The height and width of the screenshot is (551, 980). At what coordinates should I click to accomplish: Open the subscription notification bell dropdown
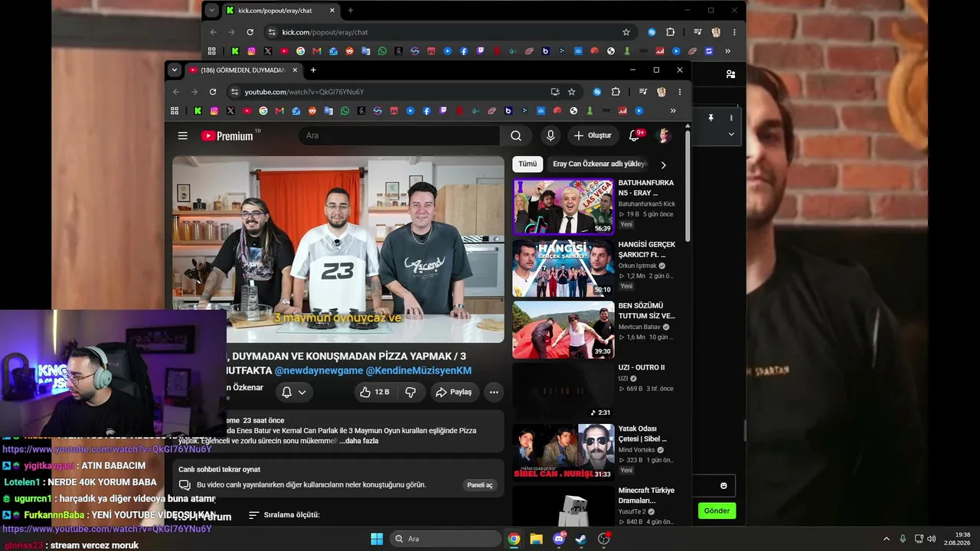pos(294,392)
